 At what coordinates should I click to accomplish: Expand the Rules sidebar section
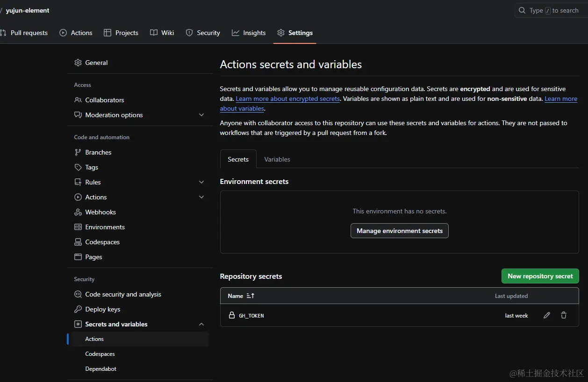click(x=201, y=182)
